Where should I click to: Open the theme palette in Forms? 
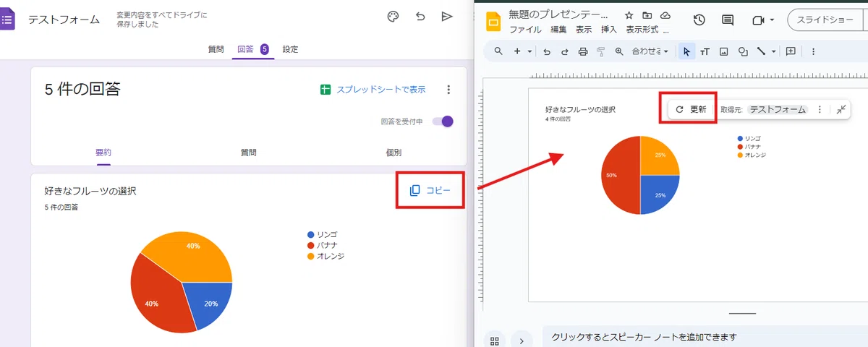coord(393,17)
